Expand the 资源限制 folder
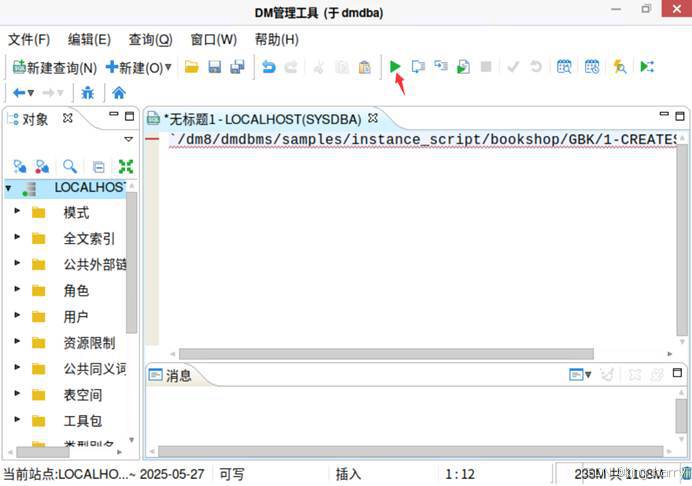This screenshot has width=692, height=486. [x=17, y=341]
